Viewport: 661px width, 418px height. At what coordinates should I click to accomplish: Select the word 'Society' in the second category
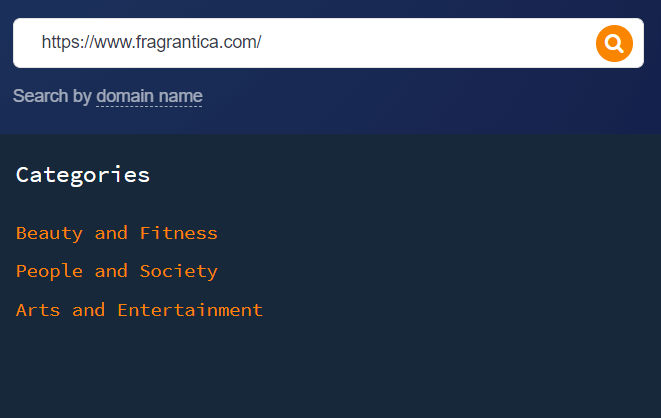pos(179,271)
